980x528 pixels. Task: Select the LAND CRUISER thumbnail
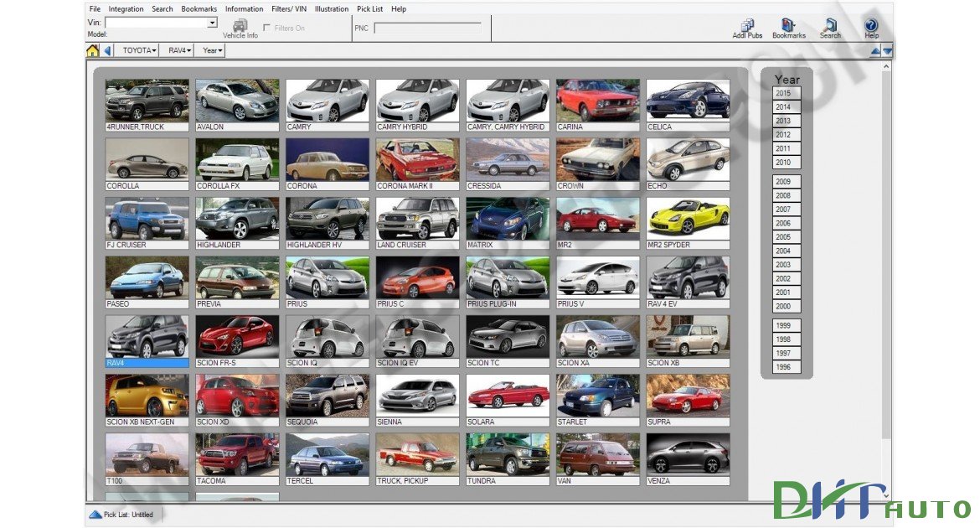click(x=417, y=223)
